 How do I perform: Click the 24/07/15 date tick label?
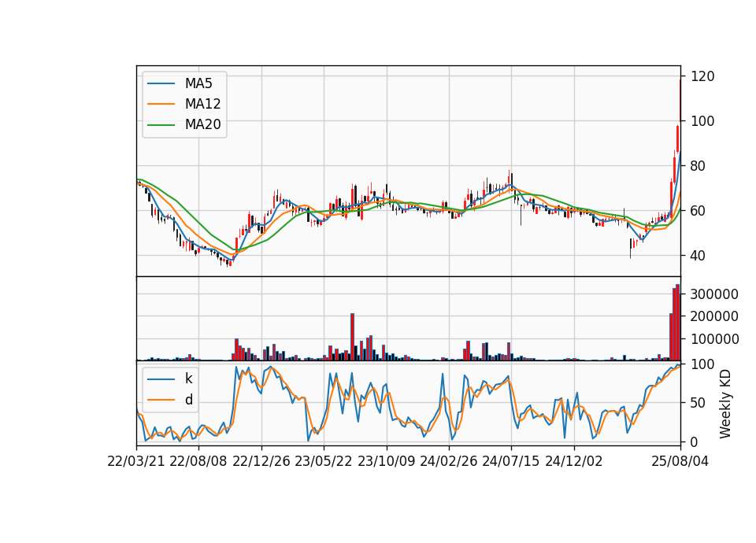[x=511, y=461]
